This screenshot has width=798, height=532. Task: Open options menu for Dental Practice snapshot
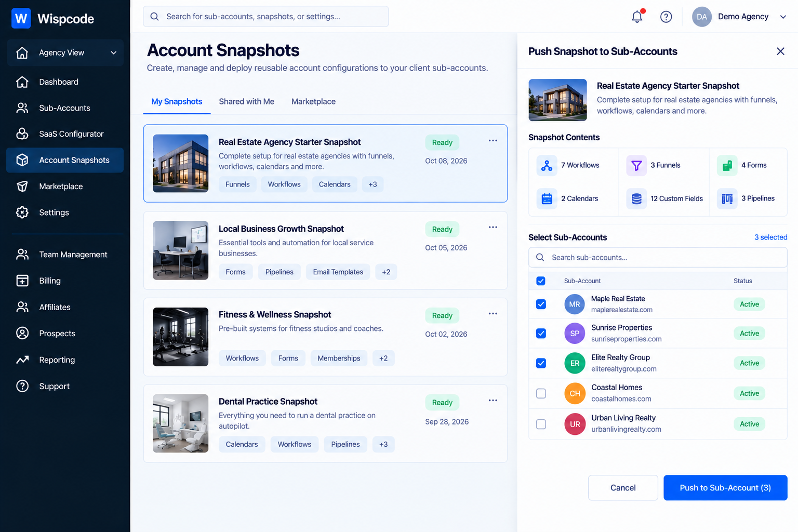click(x=493, y=401)
